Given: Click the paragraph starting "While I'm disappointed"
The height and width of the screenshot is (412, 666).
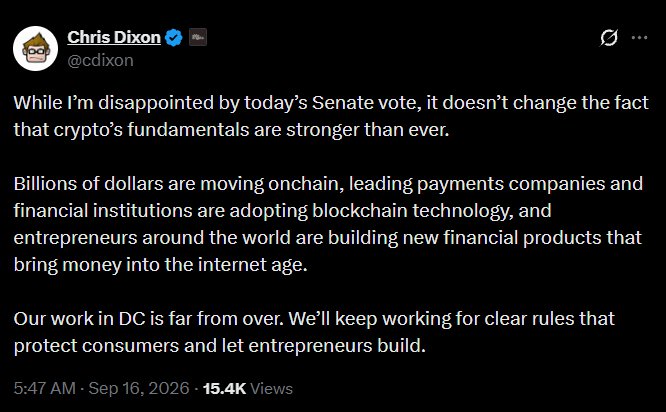Looking at the screenshot, I should [331, 116].
